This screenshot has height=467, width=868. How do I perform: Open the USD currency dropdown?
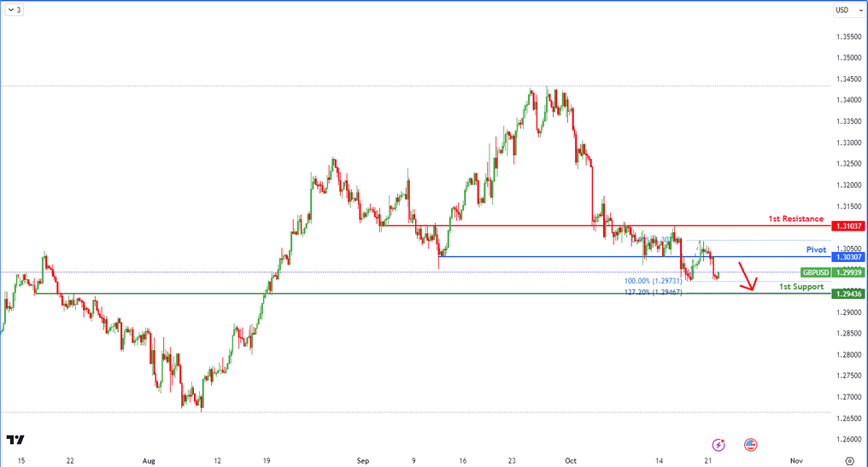[x=848, y=10]
